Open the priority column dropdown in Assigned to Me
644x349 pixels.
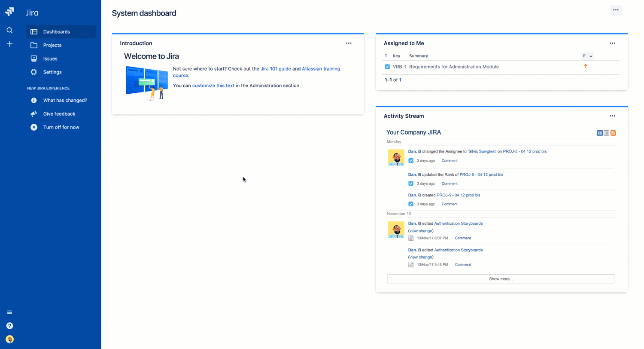point(588,56)
